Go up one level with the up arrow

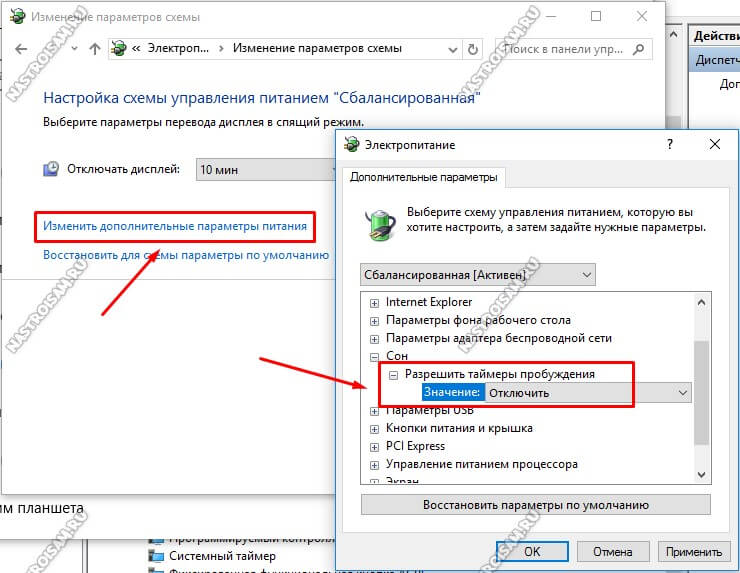pos(95,49)
